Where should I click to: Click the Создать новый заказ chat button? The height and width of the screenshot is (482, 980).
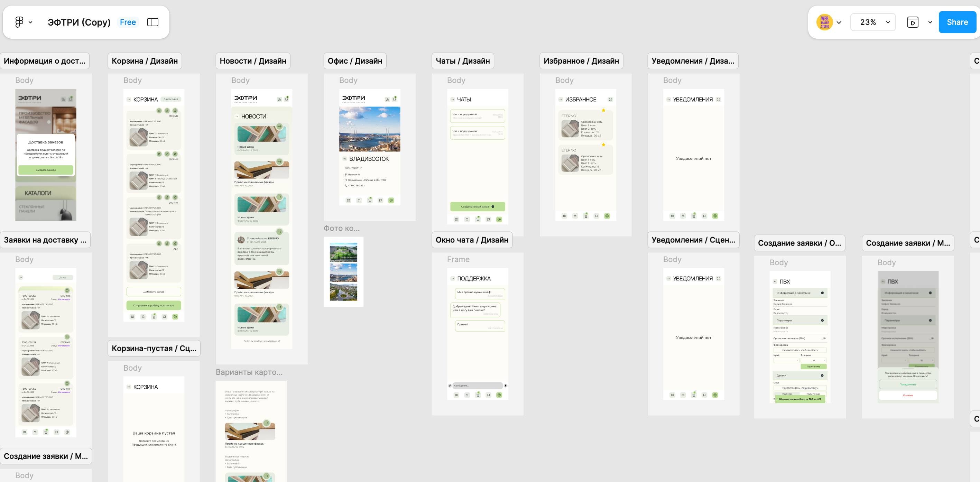click(x=478, y=206)
